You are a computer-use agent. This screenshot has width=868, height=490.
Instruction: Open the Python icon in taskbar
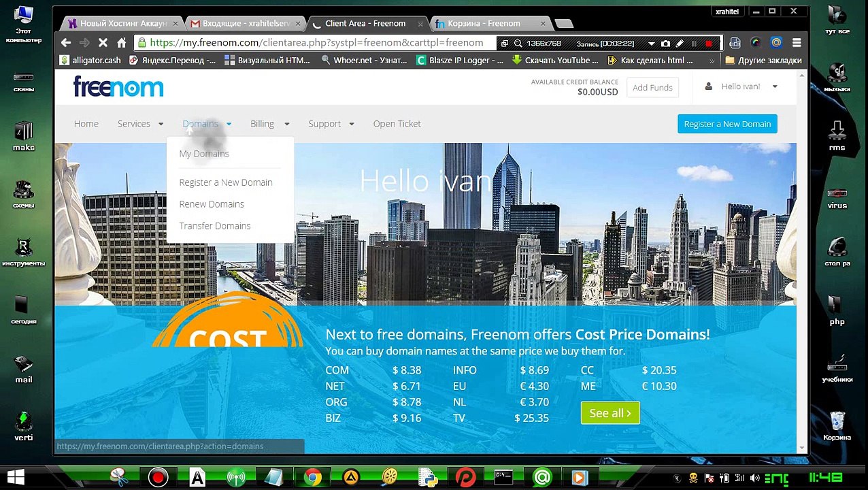(428, 478)
